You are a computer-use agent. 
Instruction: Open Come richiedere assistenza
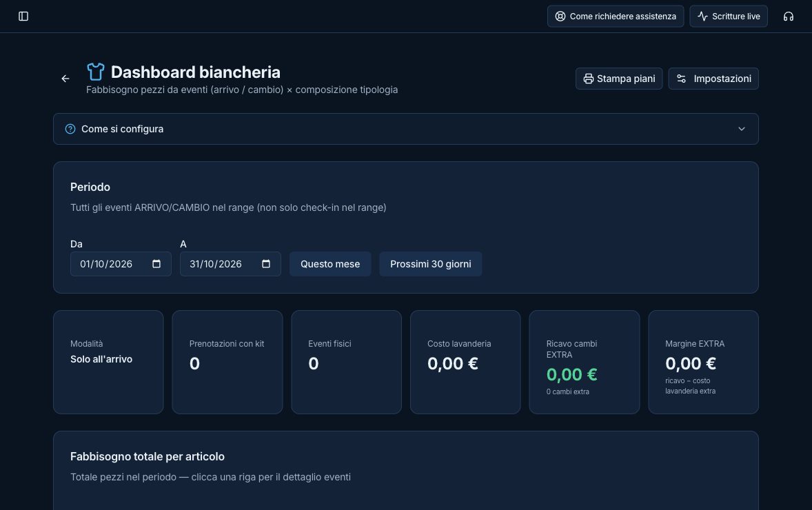616,16
